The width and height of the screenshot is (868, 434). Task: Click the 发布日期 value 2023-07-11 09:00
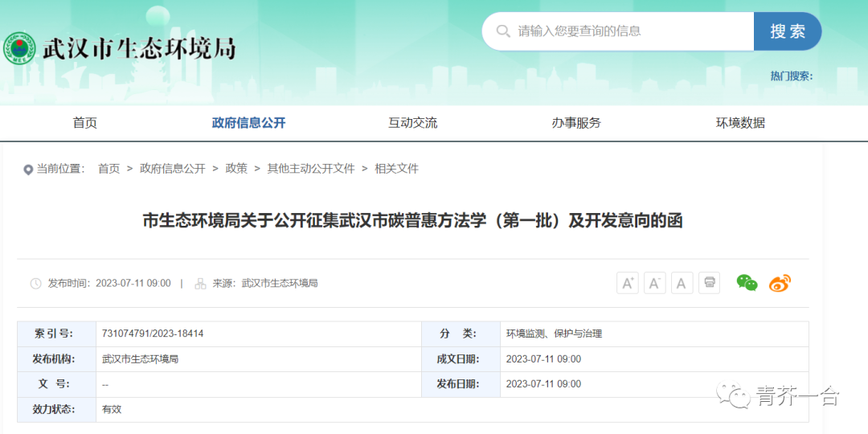[543, 384]
